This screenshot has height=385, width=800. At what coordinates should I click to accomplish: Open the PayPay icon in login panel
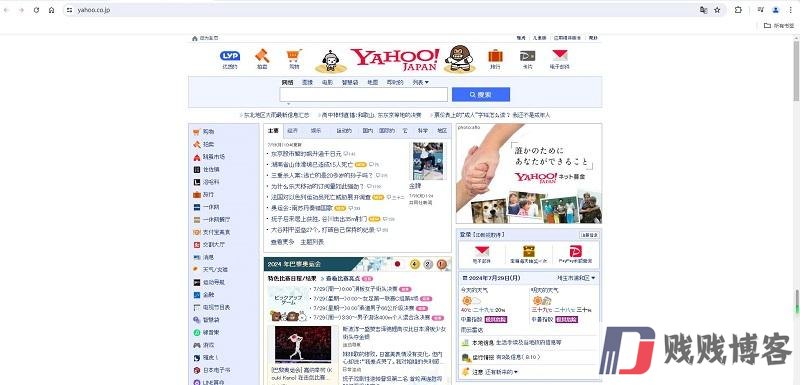[576, 251]
